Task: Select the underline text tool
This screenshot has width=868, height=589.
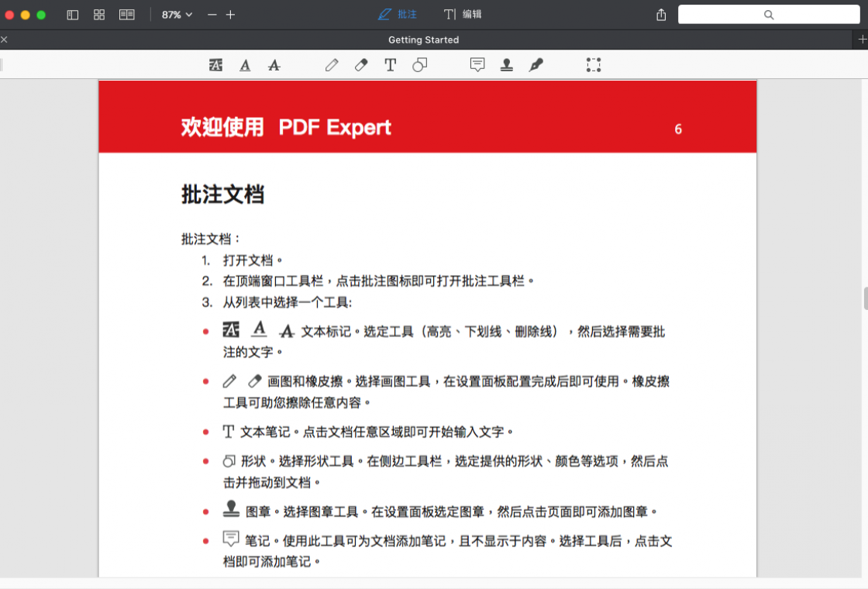Action: 245,65
